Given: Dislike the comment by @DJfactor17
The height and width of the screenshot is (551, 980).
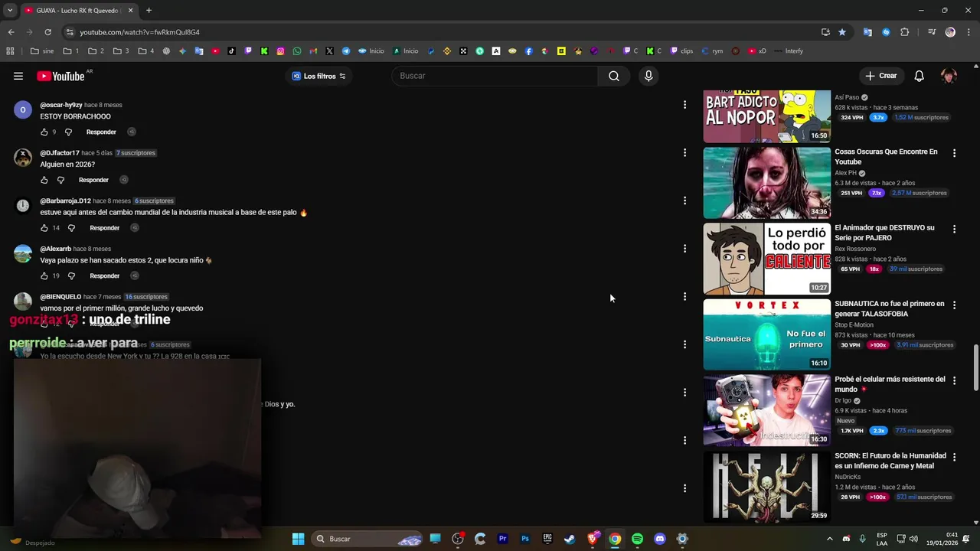Looking at the screenshot, I should tap(60, 180).
